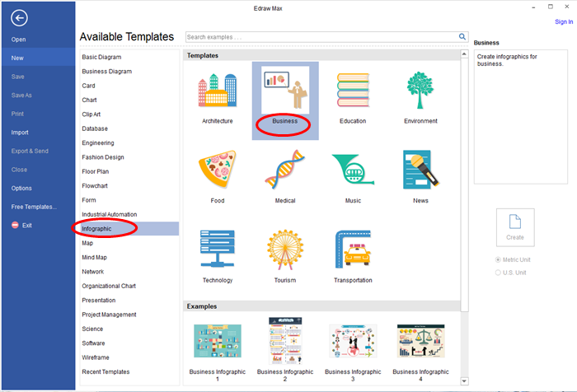Viewport: 577px width, 392px height.
Task: Select the News microphone template icon
Action: pos(420,169)
